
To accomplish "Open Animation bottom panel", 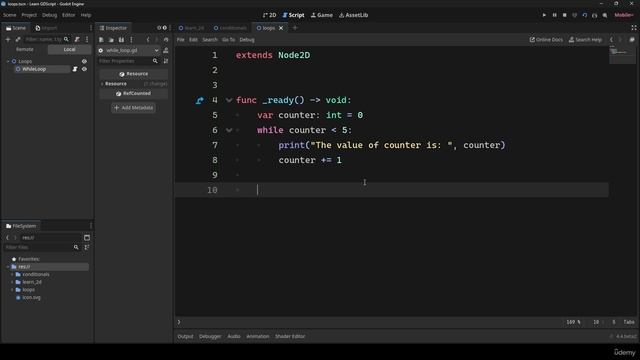I will coord(258,336).
